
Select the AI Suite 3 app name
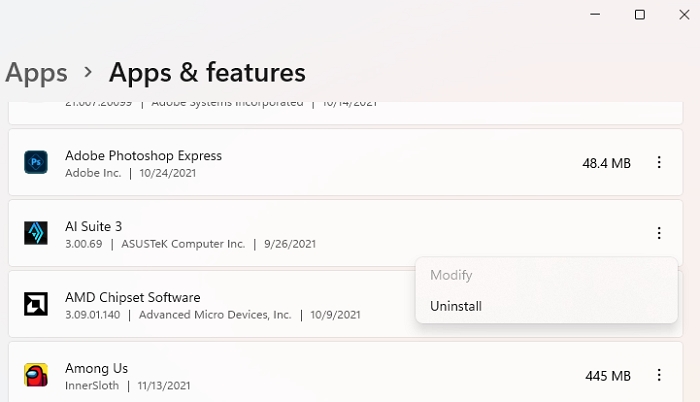coord(93,226)
